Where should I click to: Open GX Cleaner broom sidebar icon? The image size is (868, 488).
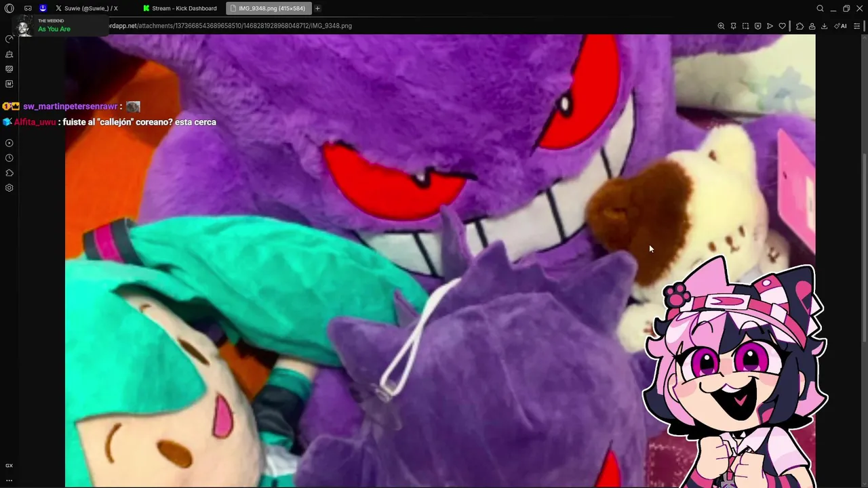tap(9, 54)
